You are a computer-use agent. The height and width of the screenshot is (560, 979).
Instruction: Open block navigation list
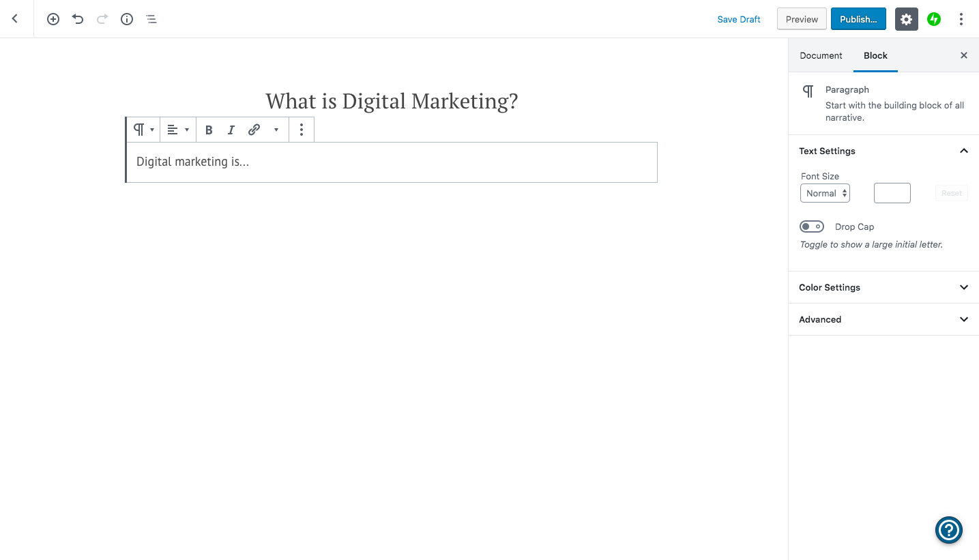point(151,19)
